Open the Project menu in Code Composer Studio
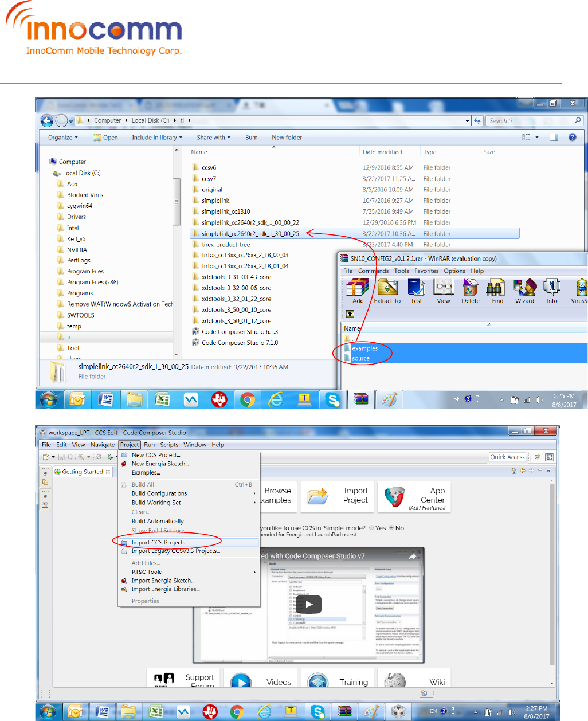The image size is (588, 721). (x=130, y=445)
